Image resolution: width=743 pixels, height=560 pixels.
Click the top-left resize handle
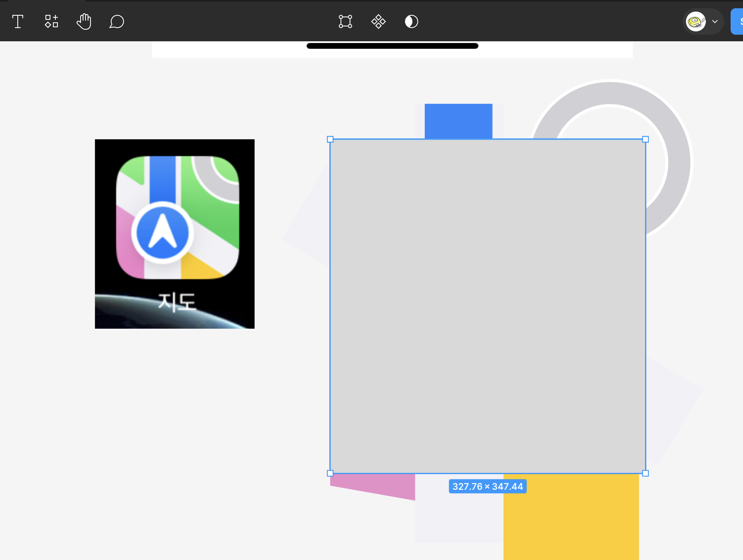330,140
